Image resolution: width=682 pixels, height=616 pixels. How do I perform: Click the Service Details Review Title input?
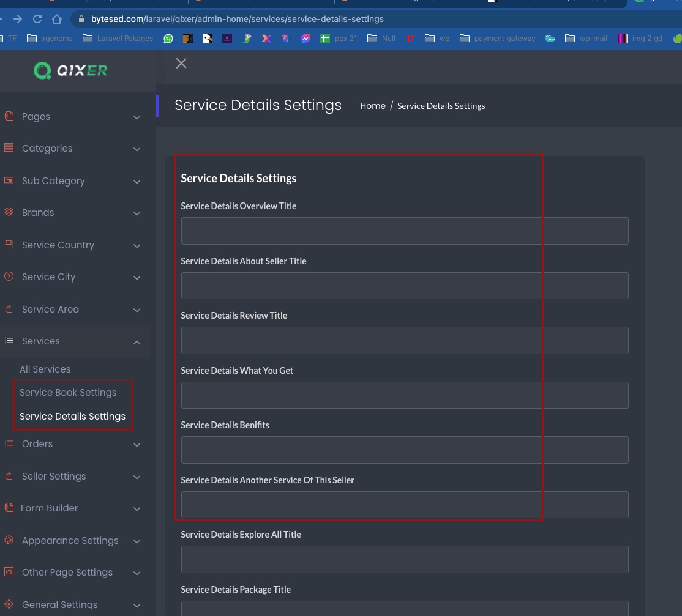click(x=404, y=341)
